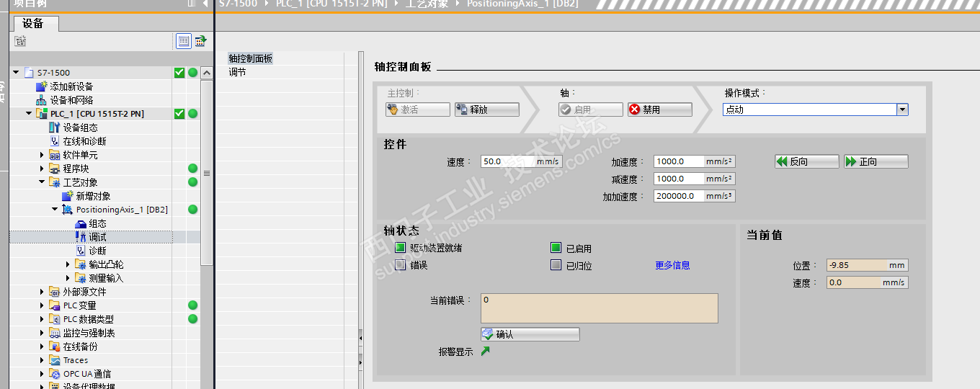This screenshot has height=389, width=980.
Task: Collapse the 工艺对象 folder
Action: (x=42, y=182)
